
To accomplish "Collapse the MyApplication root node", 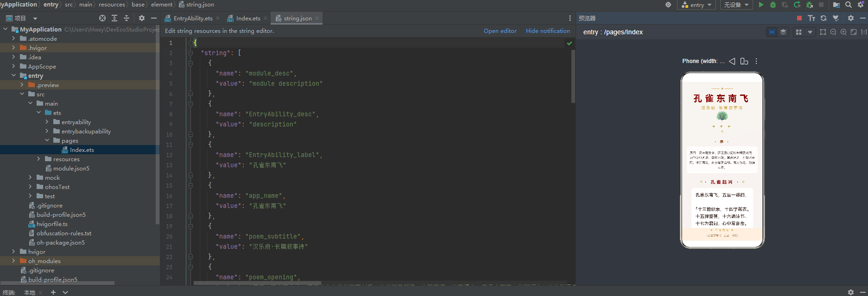I will point(5,29).
